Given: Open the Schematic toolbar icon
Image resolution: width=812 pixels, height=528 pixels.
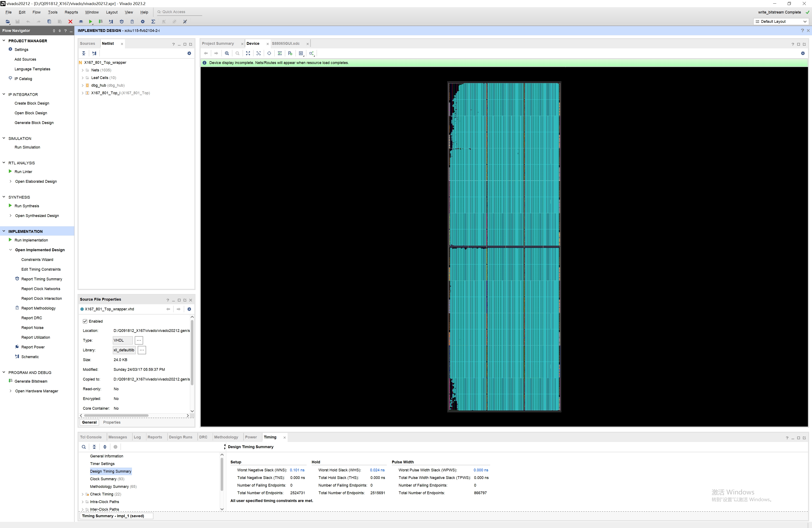Looking at the screenshot, I should [111, 22].
